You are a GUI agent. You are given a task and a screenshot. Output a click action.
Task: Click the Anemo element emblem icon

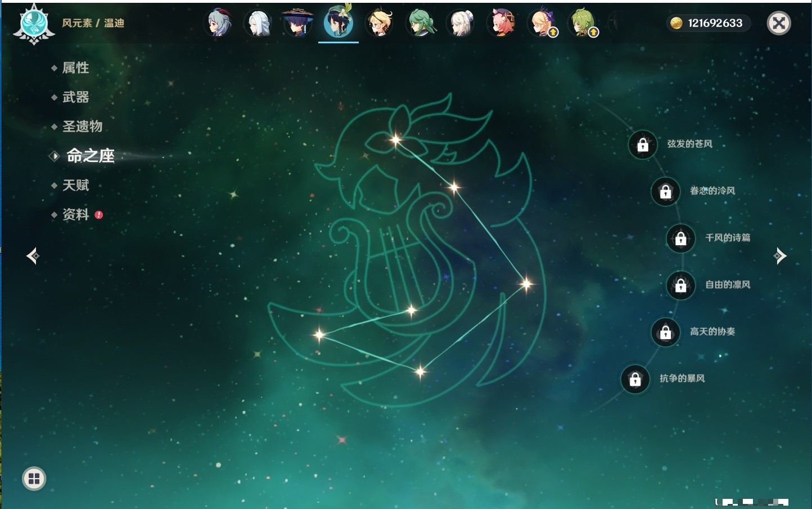(34, 24)
